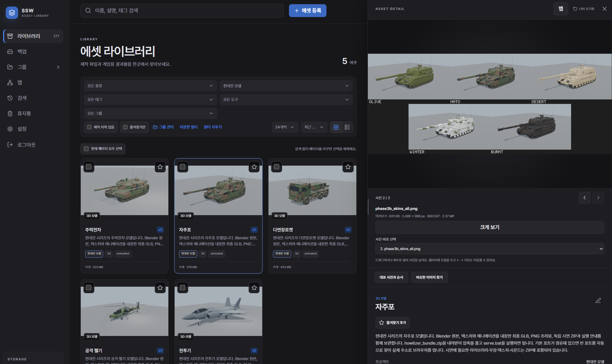Open the 모든 종류 dropdown
The height and width of the screenshot is (364, 612).
click(x=150, y=86)
